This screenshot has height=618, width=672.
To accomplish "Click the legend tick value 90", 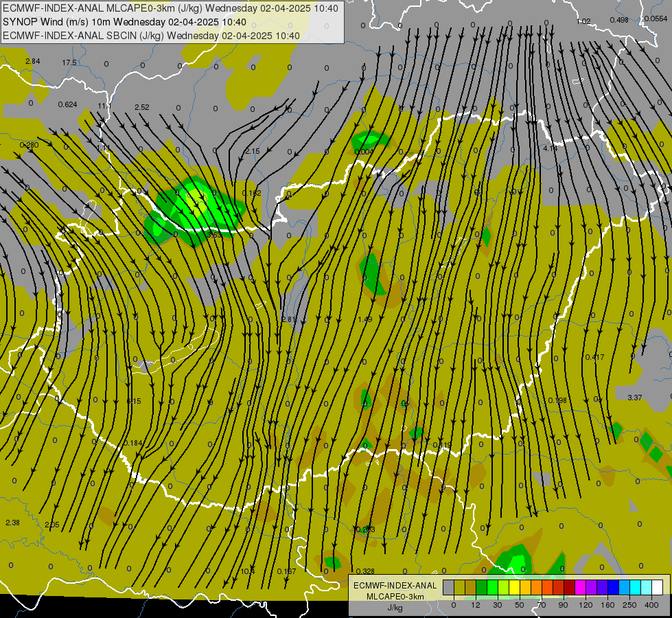I will [x=563, y=605].
